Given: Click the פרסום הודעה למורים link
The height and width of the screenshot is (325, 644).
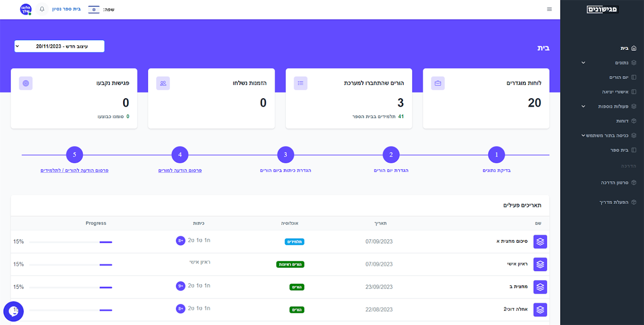Looking at the screenshot, I should click(180, 171).
